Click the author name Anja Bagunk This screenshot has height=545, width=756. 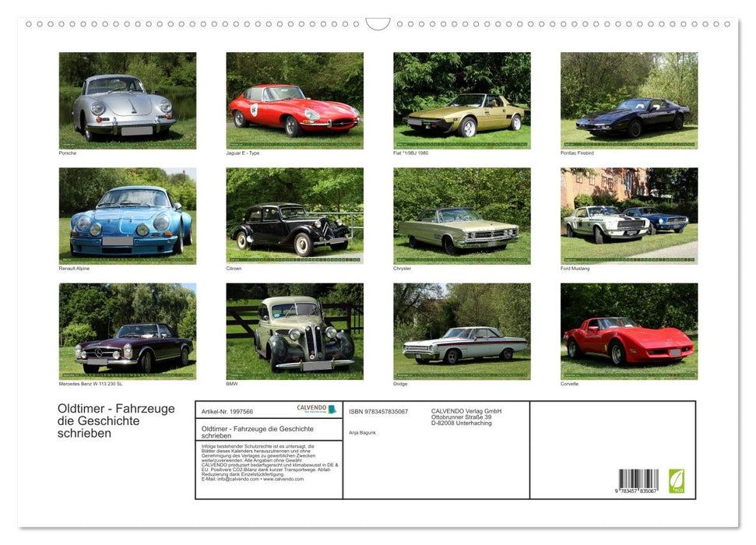click(x=363, y=431)
